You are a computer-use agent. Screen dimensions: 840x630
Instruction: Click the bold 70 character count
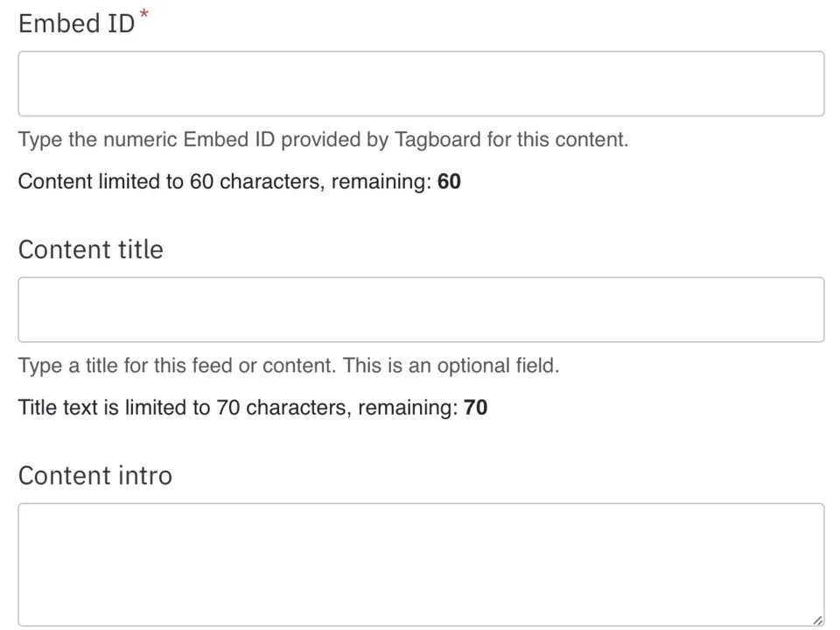pos(475,407)
